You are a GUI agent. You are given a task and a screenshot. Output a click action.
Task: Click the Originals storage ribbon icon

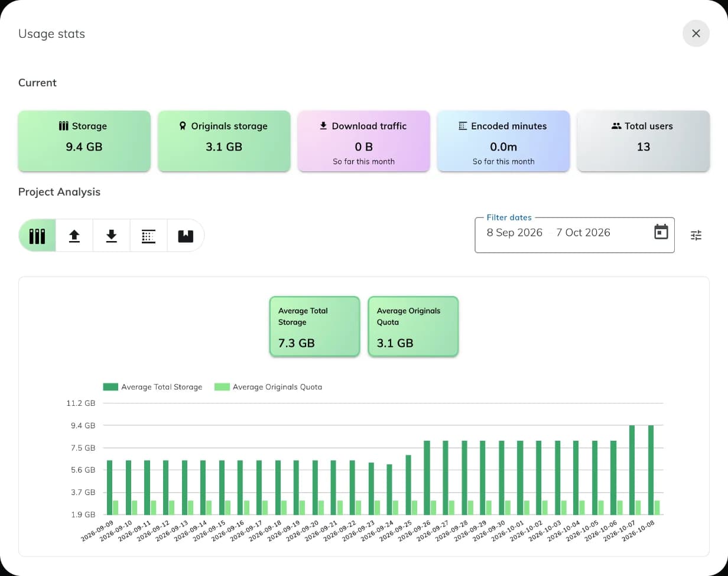[x=183, y=126]
